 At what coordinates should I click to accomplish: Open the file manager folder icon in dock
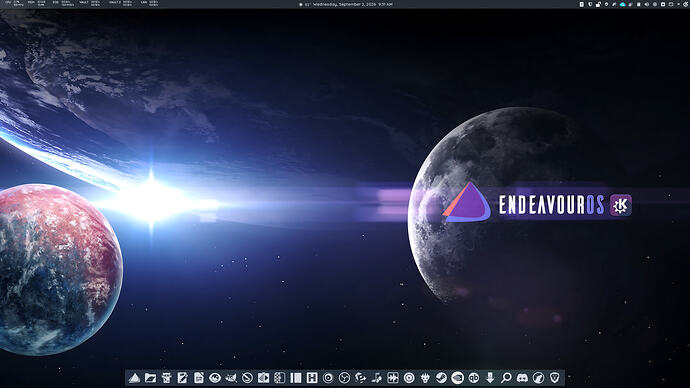pyautogui.click(x=150, y=377)
